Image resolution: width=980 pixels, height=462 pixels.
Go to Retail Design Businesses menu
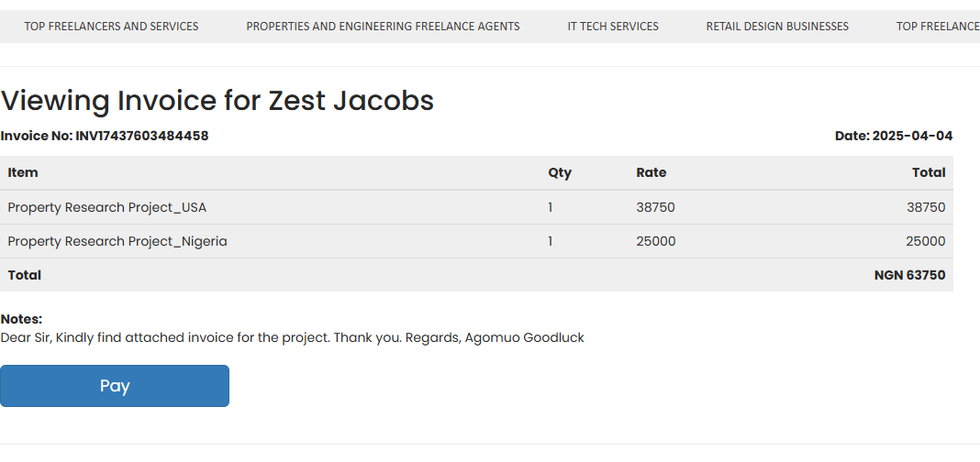777,27
